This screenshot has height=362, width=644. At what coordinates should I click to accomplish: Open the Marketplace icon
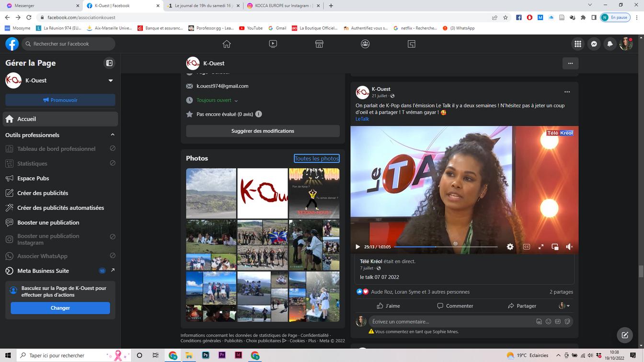pos(319,44)
